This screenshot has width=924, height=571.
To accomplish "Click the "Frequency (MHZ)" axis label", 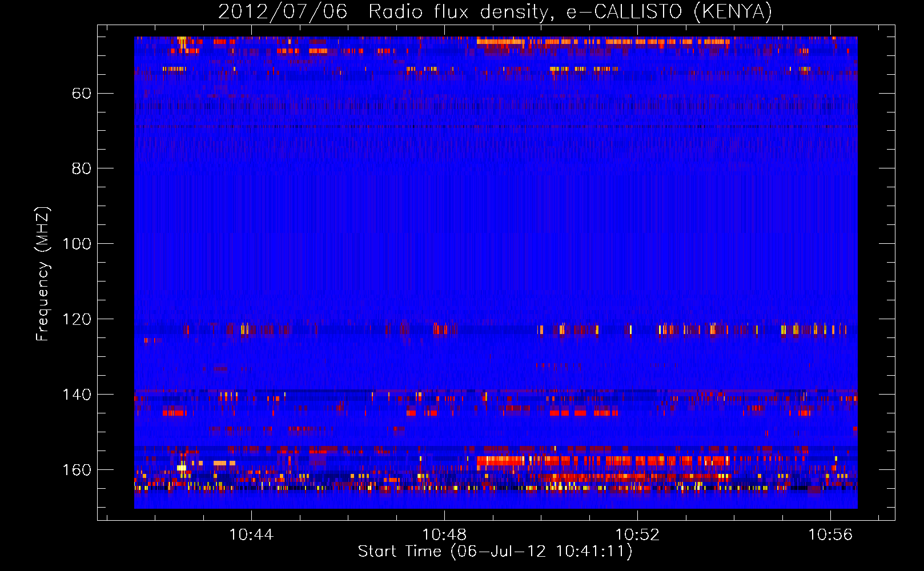I will (43, 274).
